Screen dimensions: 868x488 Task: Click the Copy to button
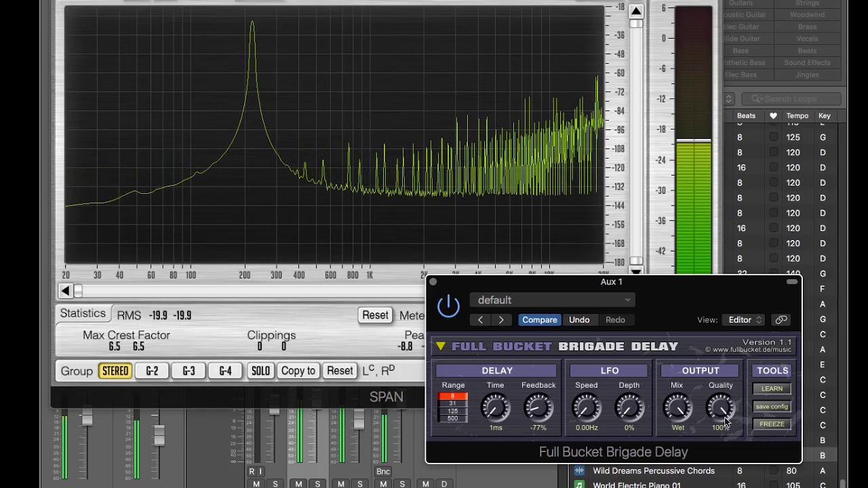[298, 371]
